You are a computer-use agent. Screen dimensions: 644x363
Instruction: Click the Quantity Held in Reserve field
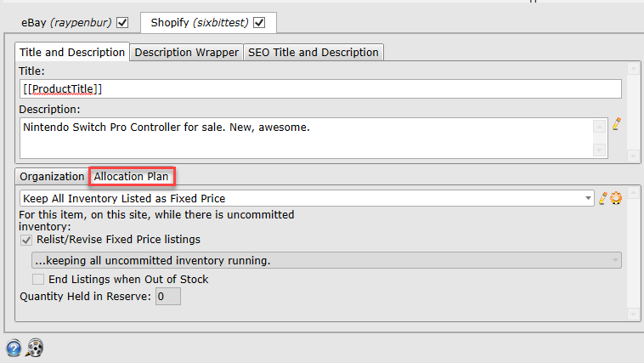click(168, 297)
